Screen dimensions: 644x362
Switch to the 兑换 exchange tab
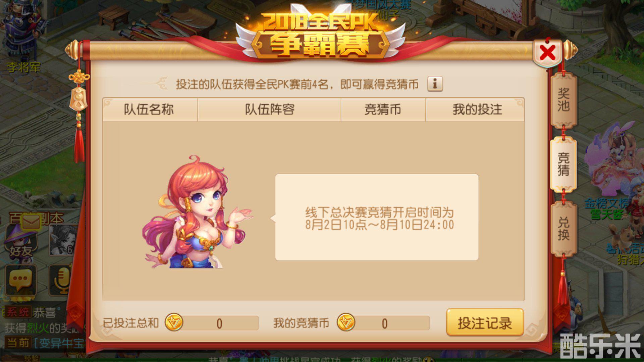(x=563, y=229)
